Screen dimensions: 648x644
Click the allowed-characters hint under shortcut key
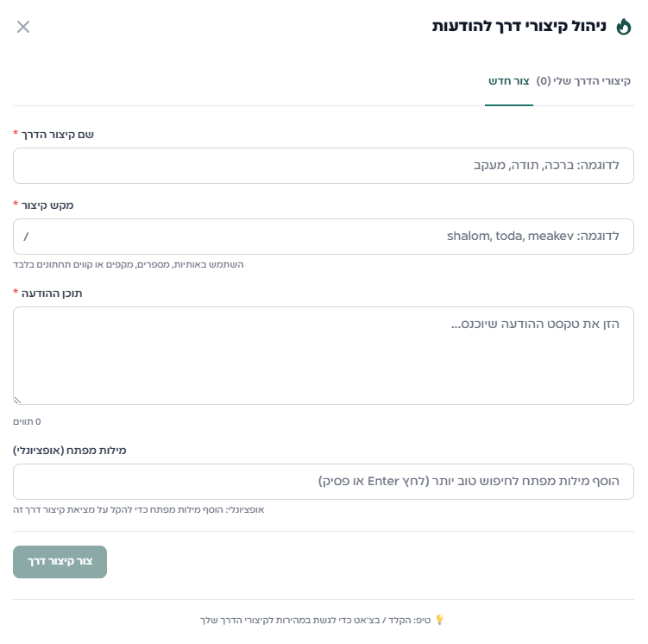(x=129, y=264)
